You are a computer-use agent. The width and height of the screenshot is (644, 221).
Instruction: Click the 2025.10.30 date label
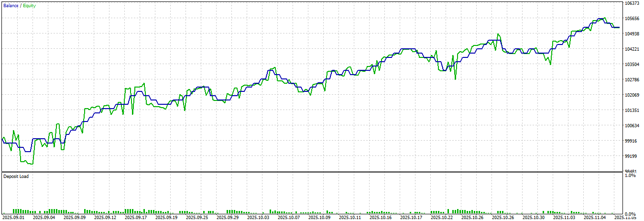[534, 218]
